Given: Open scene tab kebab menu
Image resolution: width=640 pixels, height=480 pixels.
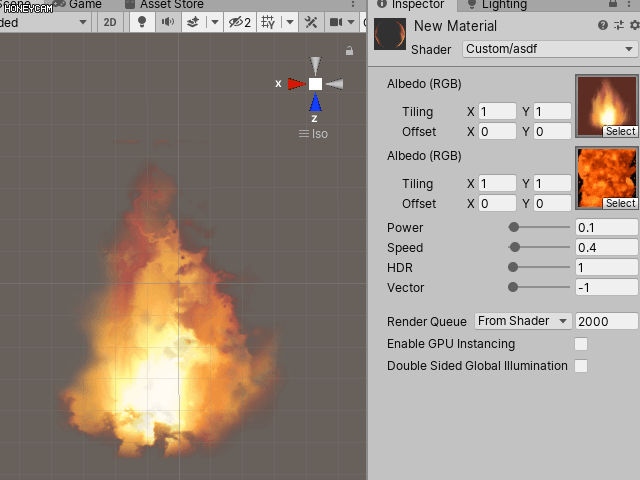Looking at the screenshot, I should pos(353,4).
